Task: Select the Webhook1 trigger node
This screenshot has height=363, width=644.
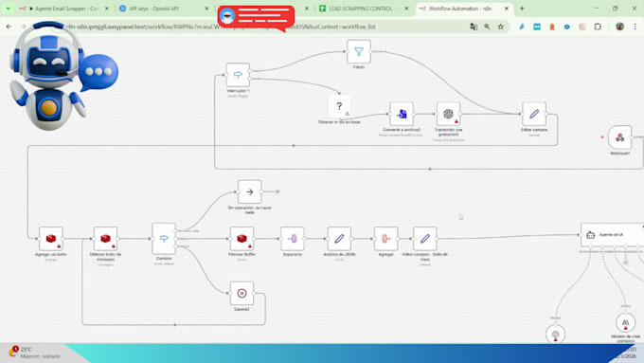Action: pyautogui.click(x=619, y=137)
